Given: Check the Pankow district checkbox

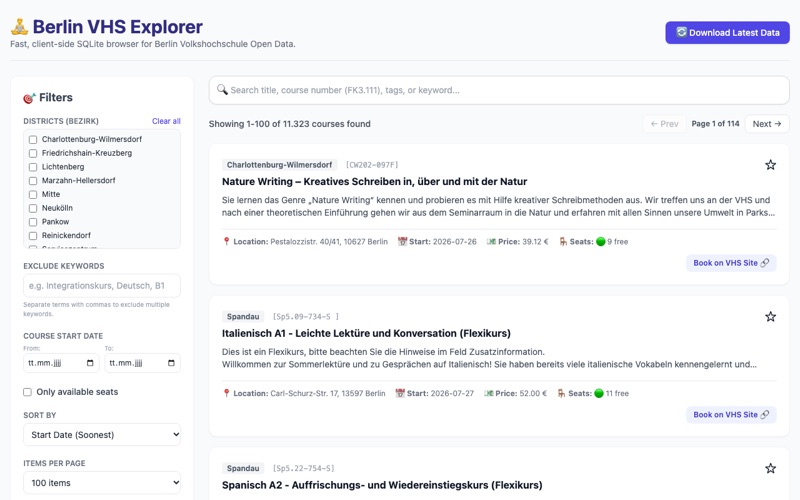Looking at the screenshot, I should pos(33,222).
